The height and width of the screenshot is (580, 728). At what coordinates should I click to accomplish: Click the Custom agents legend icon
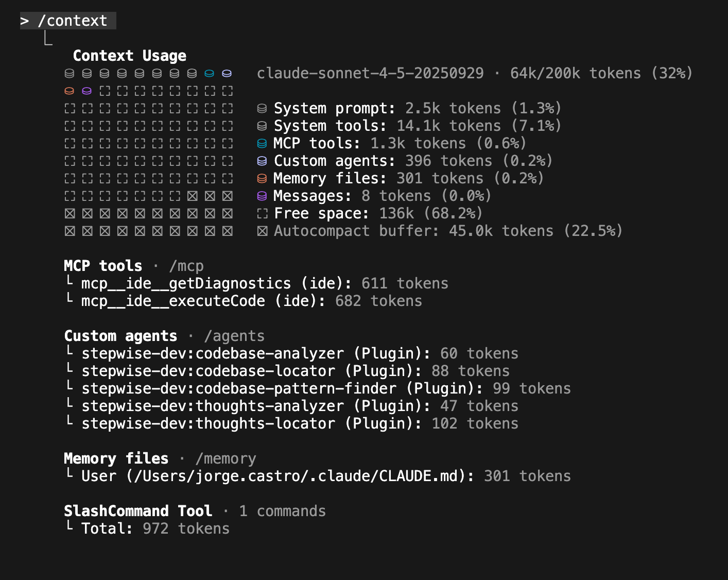(x=262, y=161)
